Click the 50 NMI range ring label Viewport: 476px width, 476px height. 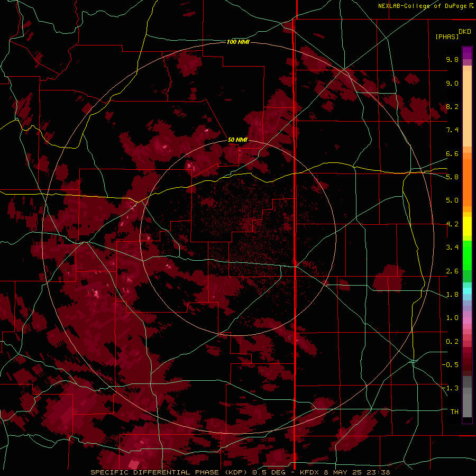pyautogui.click(x=237, y=140)
